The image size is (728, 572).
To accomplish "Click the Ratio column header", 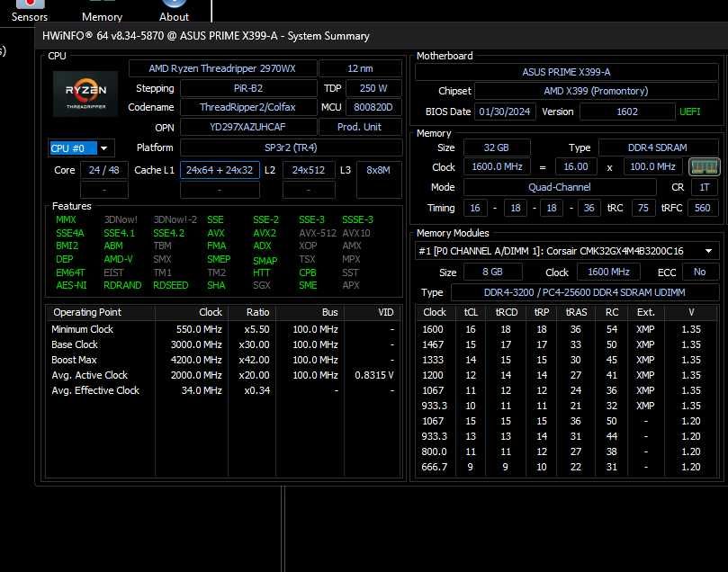I will tap(253, 312).
